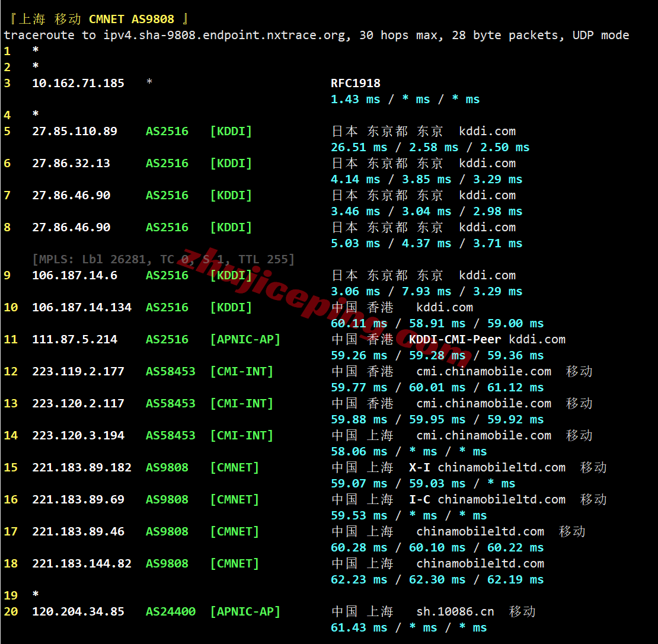The height and width of the screenshot is (644, 658).
Task: Select latency '26.51 ms' on hop 5
Action: click(359, 147)
